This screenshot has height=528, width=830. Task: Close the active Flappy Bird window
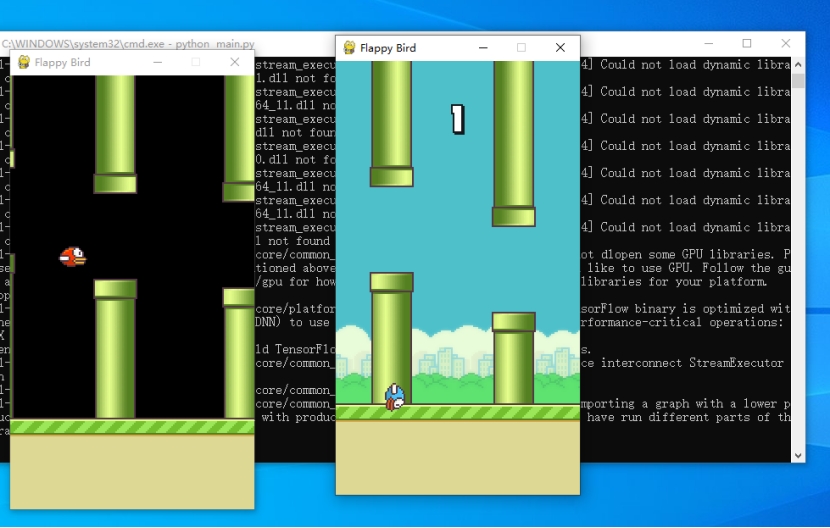pos(560,48)
